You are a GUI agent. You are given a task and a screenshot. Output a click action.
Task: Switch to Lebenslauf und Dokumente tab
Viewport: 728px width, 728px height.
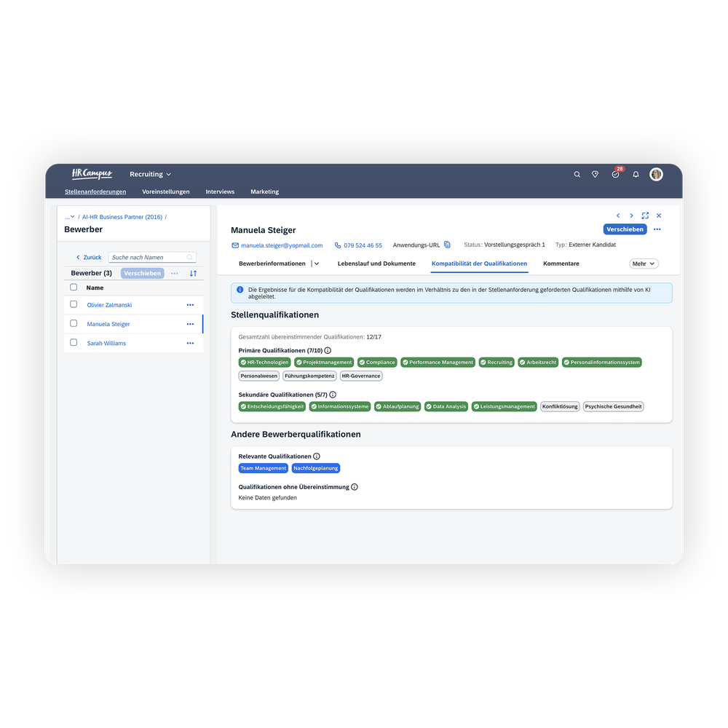tap(376, 264)
